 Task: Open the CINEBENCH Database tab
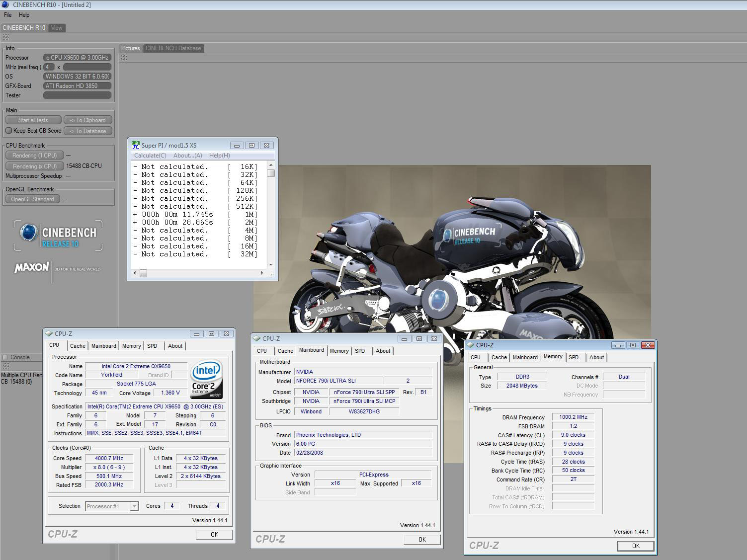173,48
